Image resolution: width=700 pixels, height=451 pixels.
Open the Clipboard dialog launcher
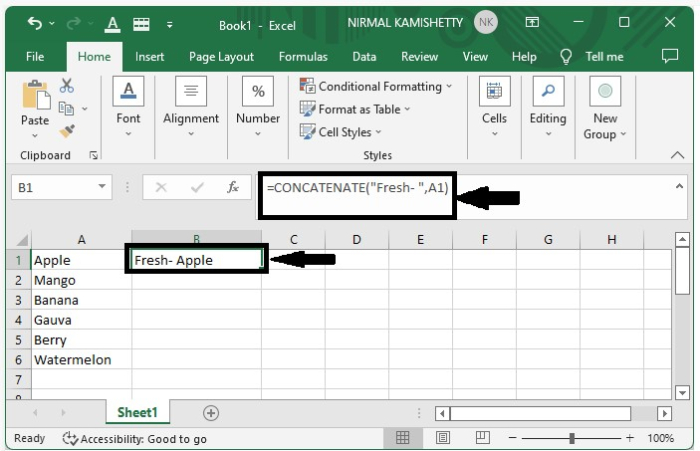point(93,155)
